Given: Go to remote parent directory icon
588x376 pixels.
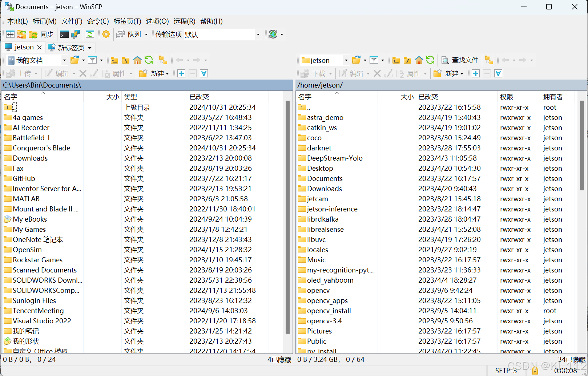Looking at the screenshot, I should tap(396, 60).
